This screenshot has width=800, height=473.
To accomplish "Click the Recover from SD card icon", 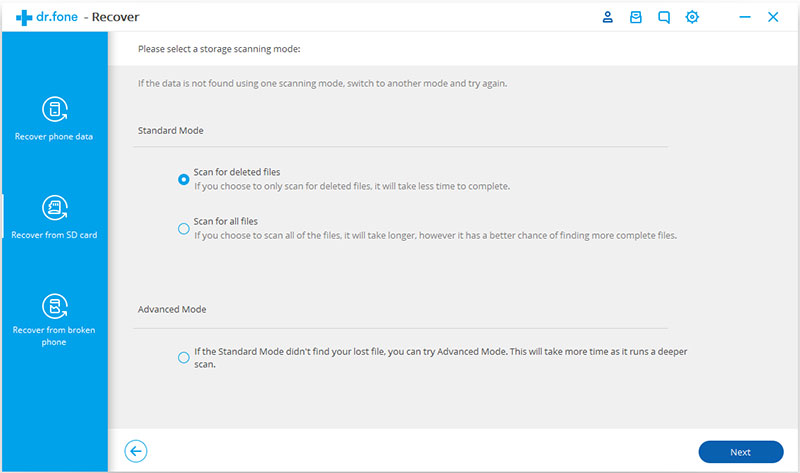I will [x=55, y=208].
